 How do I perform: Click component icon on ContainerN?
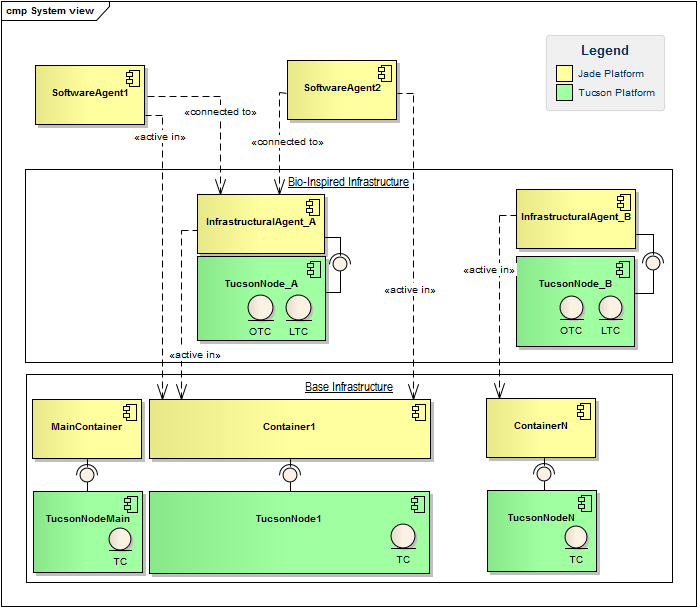click(x=584, y=411)
